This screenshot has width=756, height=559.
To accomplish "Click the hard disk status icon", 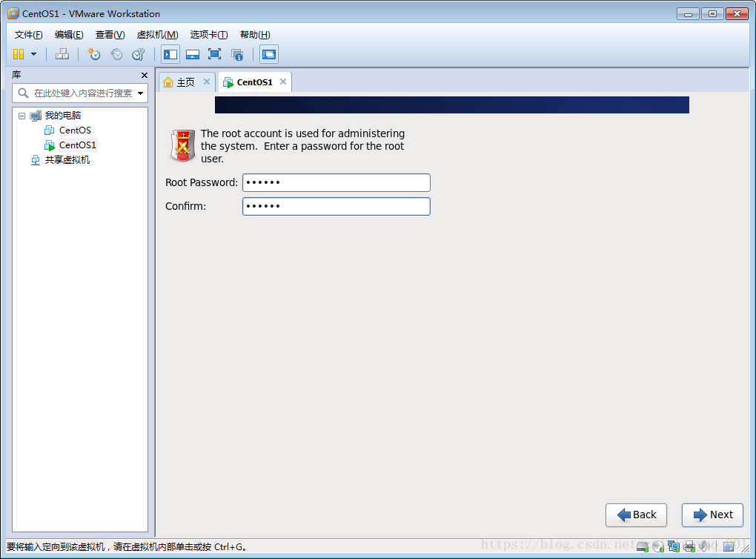I will (643, 546).
